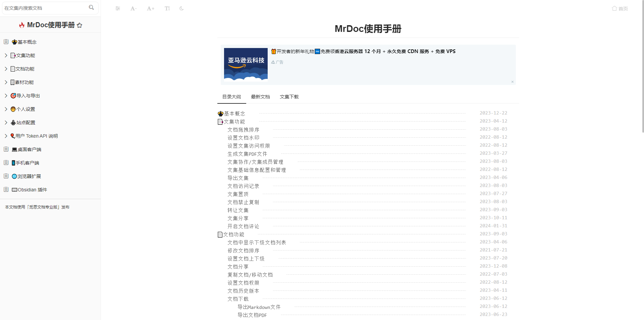Screen dimensions: 644x320
Task: Click document icon beside 桌面客户端
Action: click(x=6, y=149)
